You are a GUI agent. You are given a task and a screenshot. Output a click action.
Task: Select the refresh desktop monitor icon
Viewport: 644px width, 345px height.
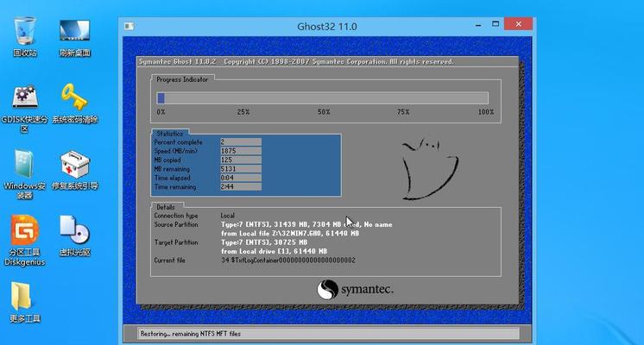(x=74, y=36)
